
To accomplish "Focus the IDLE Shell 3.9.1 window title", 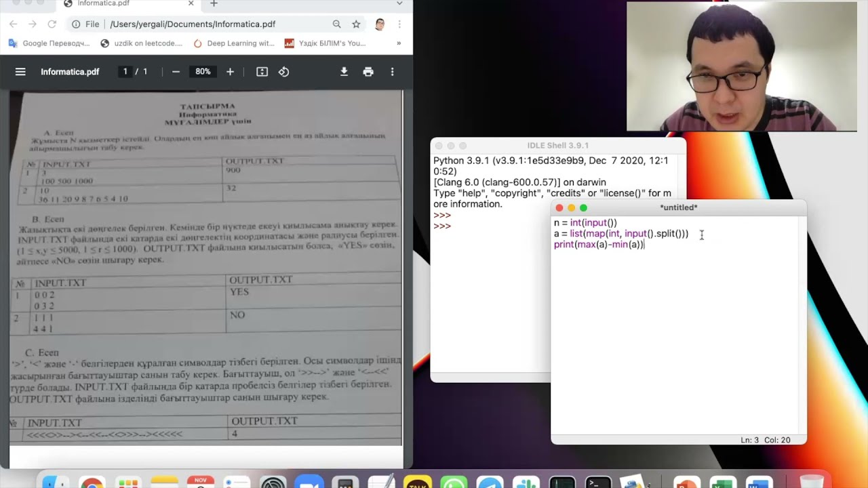I will tap(558, 146).
